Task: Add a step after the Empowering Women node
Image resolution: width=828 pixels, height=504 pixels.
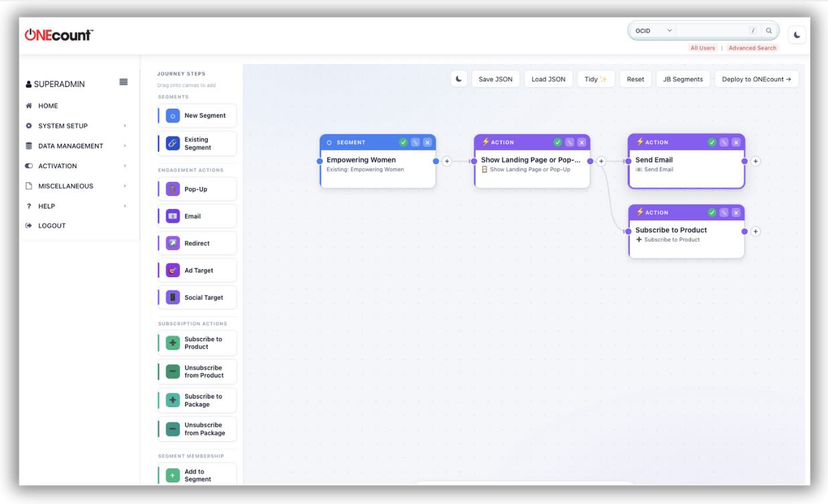Action: tap(447, 161)
